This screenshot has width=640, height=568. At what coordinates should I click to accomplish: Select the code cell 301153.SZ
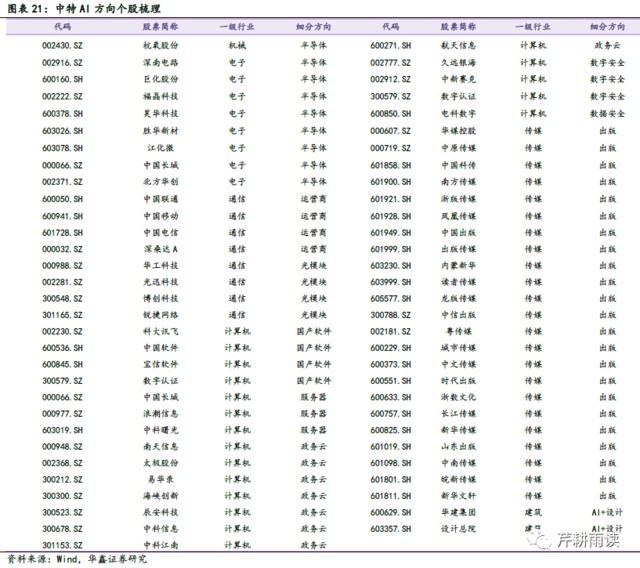pos(62,546)
